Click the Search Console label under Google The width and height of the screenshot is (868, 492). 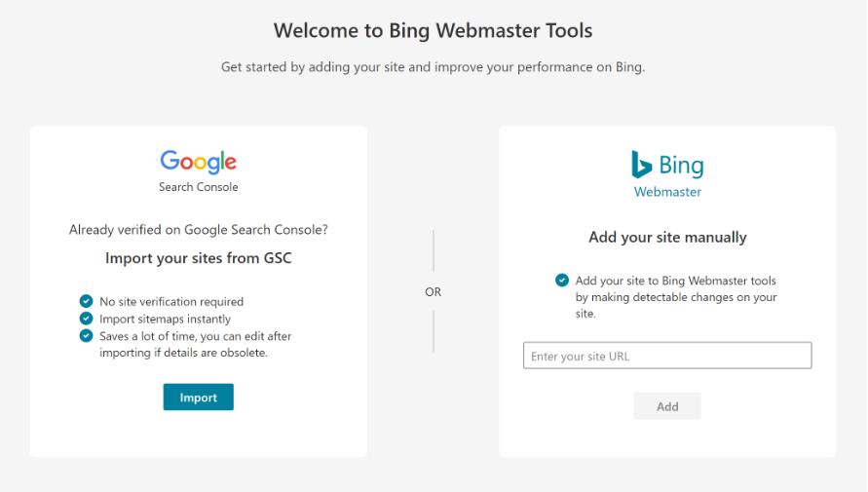coord(198,187)
